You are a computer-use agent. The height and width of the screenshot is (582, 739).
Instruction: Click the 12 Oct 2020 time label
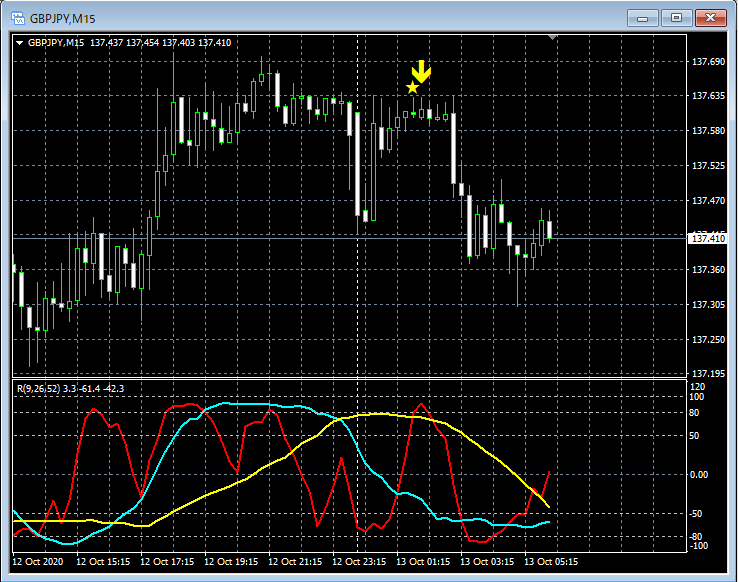point(38,562)
